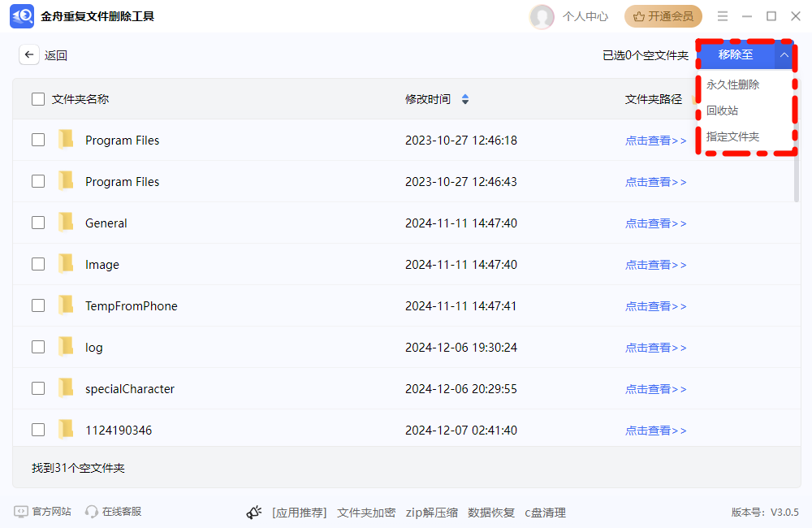Maximize the application window

tap(771, 16)
